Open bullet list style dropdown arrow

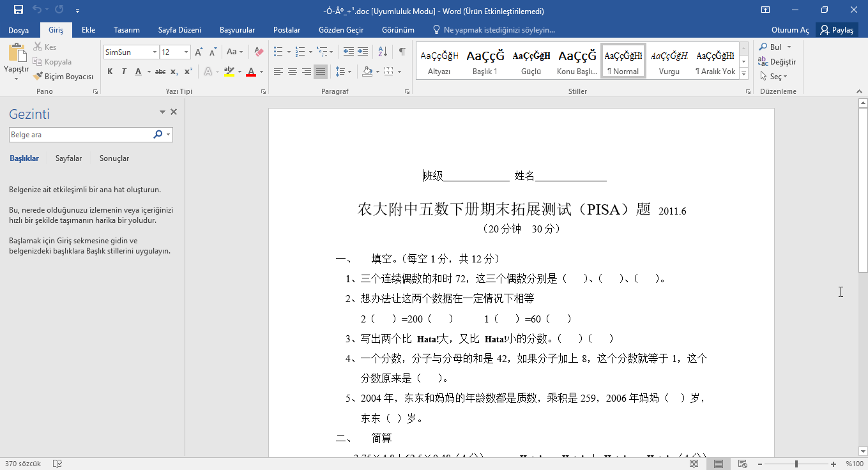(x=289, y=52)
